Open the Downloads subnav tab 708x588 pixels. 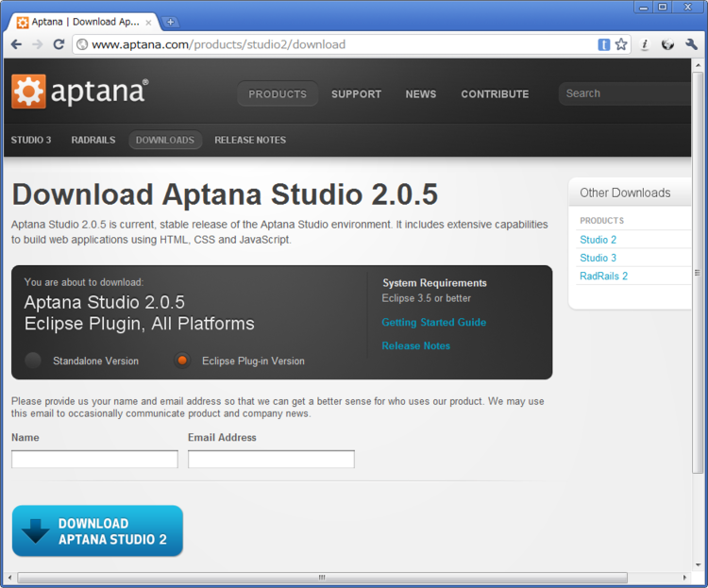(x=165, y=140)
